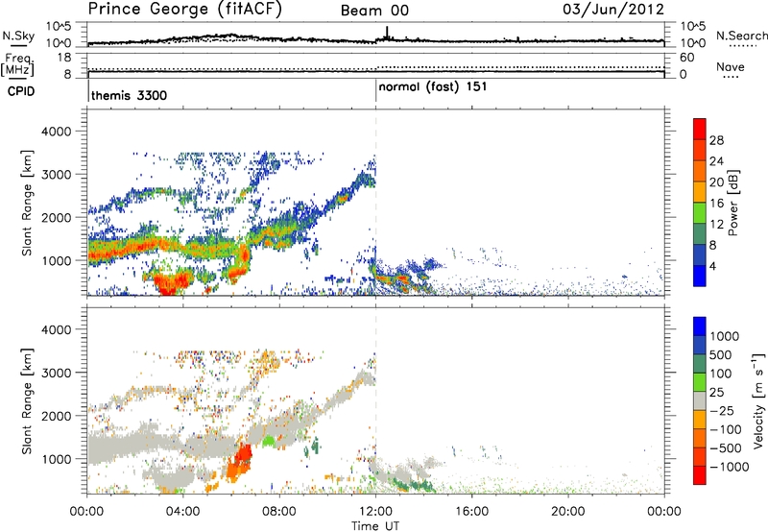768x532 pixels.
Task: Click the '18' tick on the frequency axis
Action: [x=64, y=58]
